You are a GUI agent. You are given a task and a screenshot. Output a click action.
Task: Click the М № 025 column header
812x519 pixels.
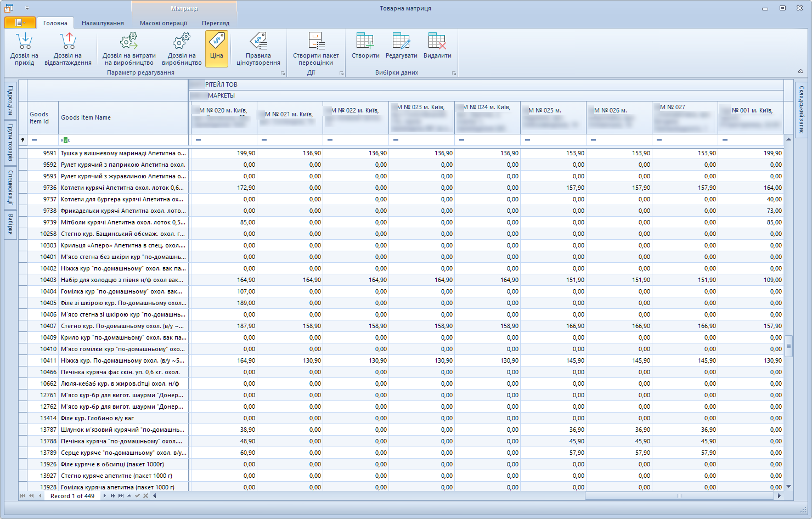[x=553, y=118]
